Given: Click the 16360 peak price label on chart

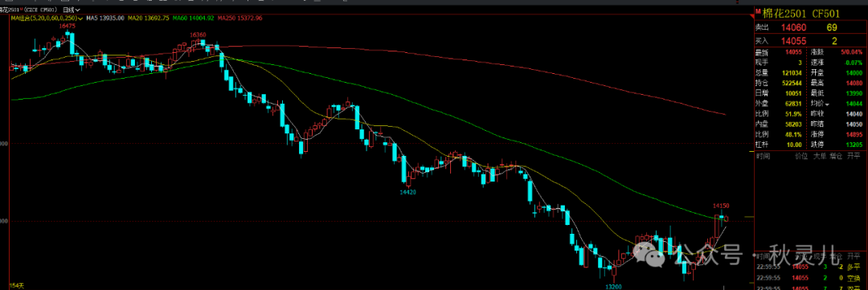Looking at the screenshot, I should tap(199, 35).
